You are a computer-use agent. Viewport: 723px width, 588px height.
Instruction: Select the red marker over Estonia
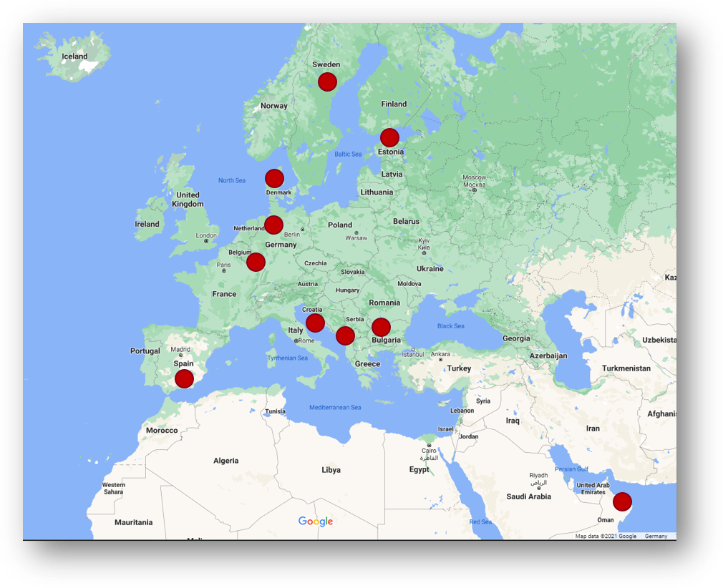pyautogui.click(x=389, y=137)
